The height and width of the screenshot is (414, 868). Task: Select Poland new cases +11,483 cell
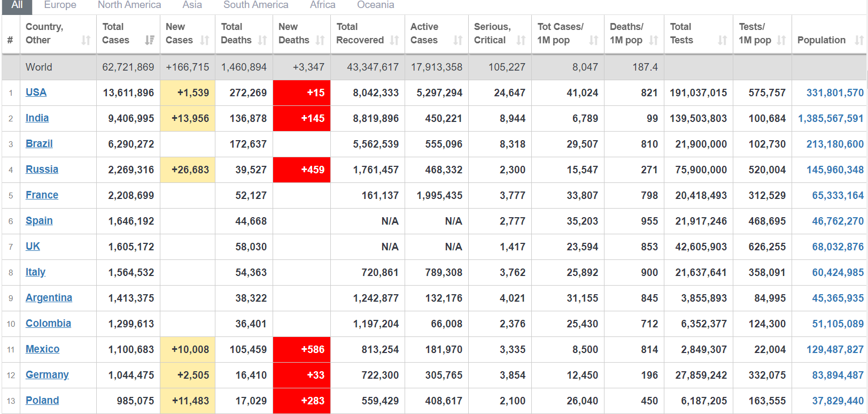pos(188,401)
